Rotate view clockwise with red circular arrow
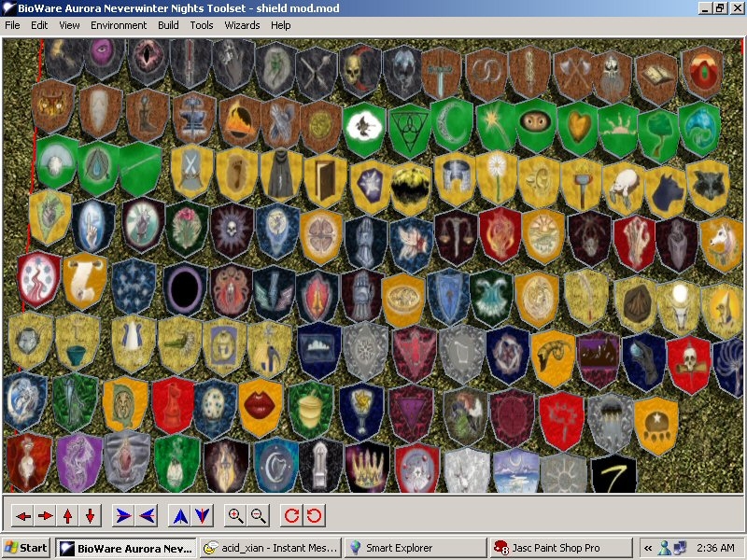The height and width of the screenshot is (560, 747). pos(292,515)
